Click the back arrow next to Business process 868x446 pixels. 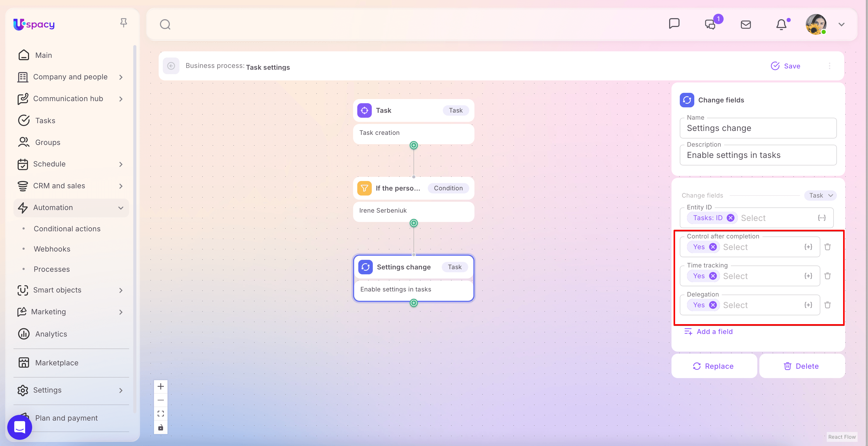tap(171, 66)
